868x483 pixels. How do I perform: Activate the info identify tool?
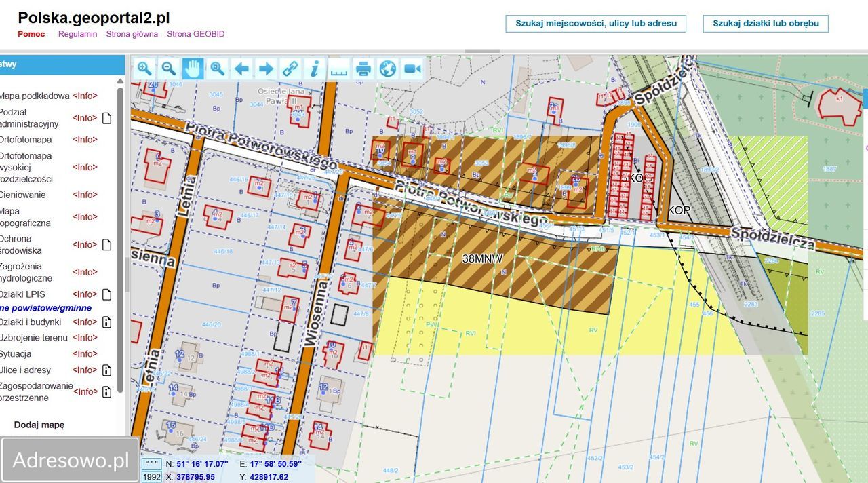point(315,68)
